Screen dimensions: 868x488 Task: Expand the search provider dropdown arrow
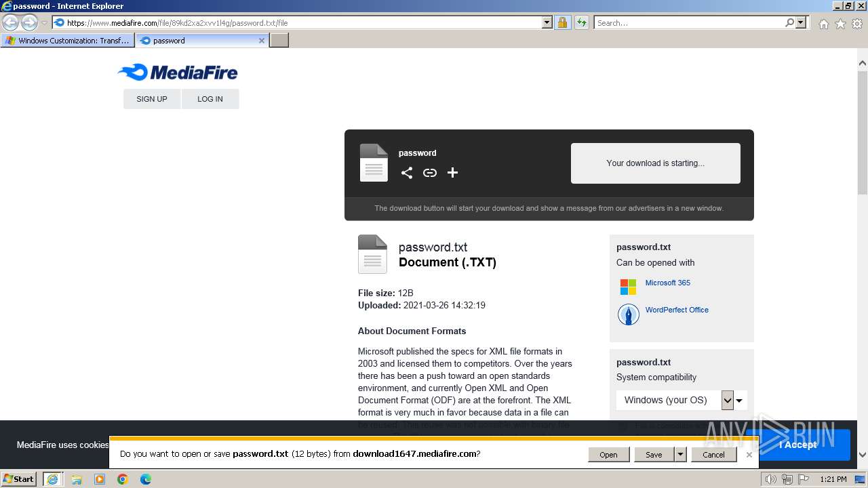(802, 22)
